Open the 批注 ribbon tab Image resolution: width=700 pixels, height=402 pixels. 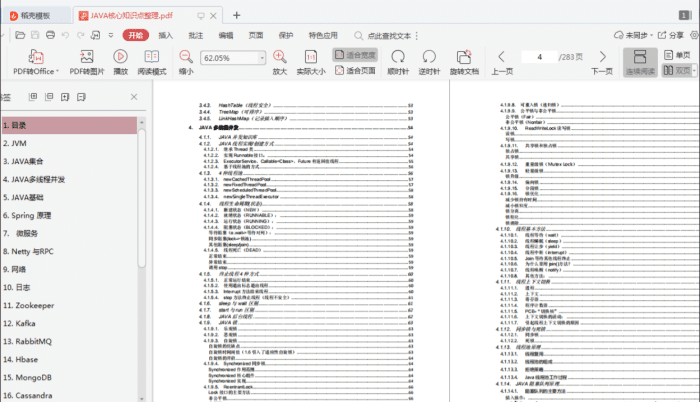(x=196, y=35)
